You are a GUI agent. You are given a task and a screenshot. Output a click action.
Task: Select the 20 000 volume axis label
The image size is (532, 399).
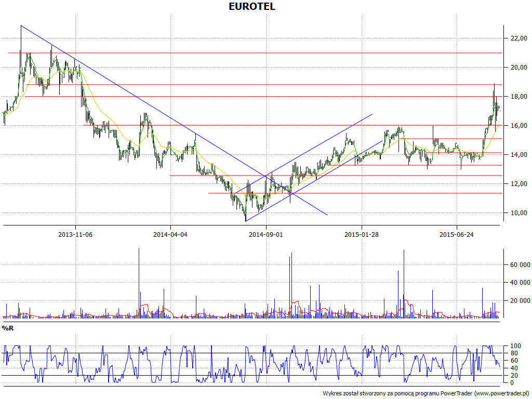pos(520,301)
